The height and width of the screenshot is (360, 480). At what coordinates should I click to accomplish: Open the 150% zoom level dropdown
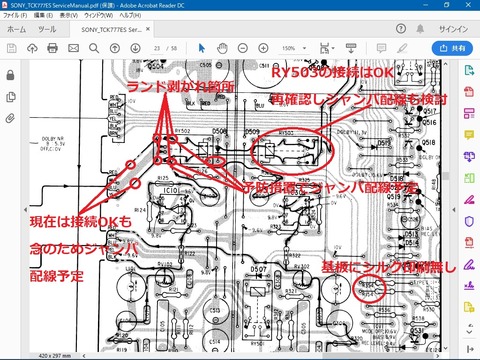point(294,48)
